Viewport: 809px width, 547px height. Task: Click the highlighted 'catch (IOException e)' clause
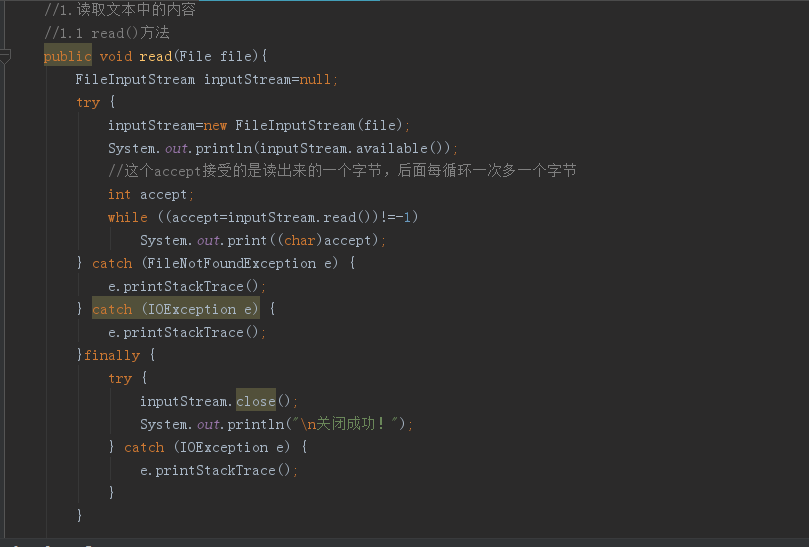point(175,309)
